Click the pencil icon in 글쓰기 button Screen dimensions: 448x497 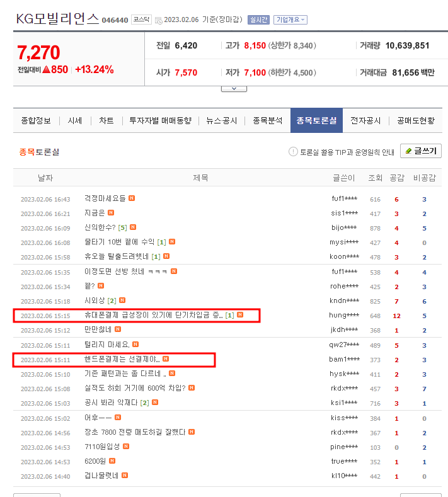tap(408, 151)
